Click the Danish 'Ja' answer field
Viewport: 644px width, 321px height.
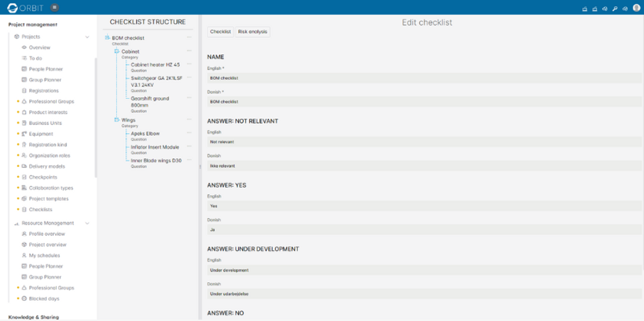pyautogui.click(x=424, y=229)
